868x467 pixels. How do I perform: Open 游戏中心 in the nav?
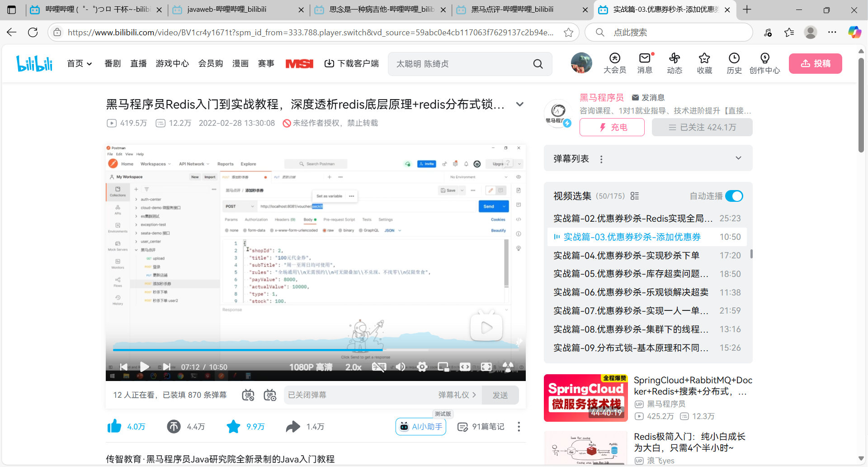click(172, 63)
